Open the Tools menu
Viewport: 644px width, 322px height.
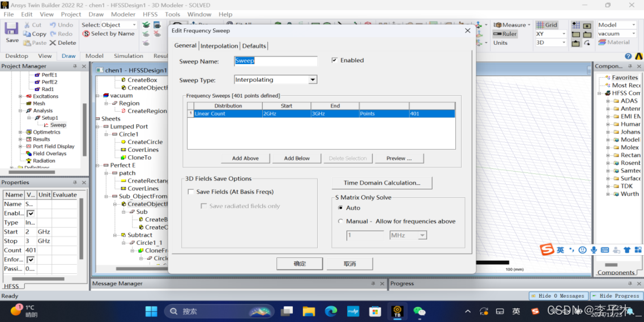point(173,14)
